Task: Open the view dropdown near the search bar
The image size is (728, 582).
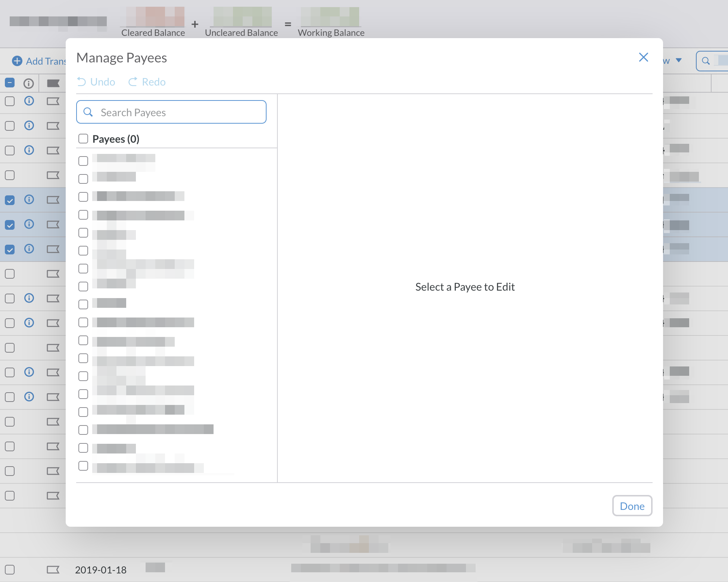Action: tap(679, 61)
